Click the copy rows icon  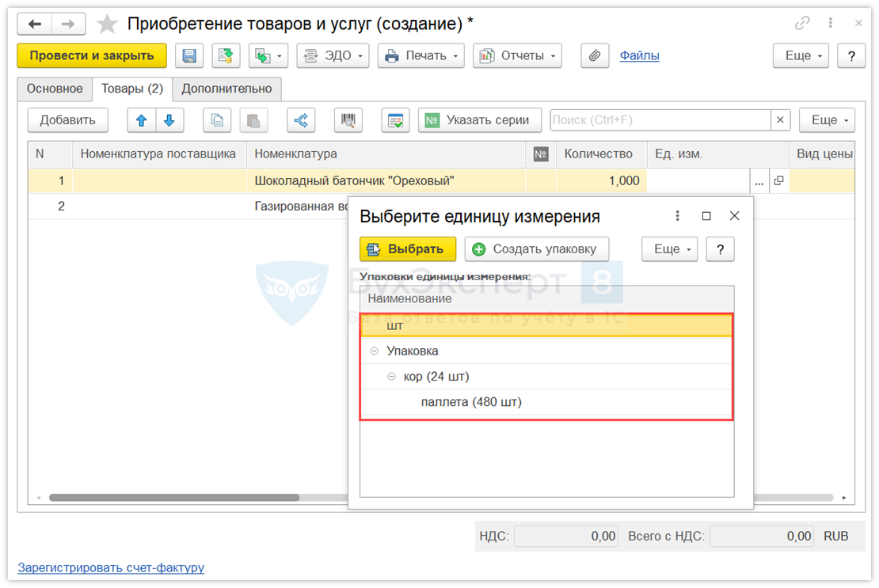(217, 119)
